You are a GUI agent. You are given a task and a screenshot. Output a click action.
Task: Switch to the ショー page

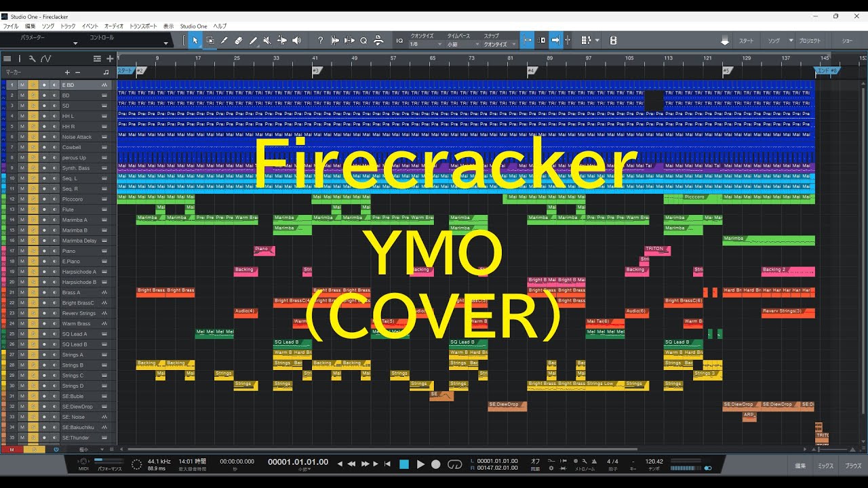point(847,41)
